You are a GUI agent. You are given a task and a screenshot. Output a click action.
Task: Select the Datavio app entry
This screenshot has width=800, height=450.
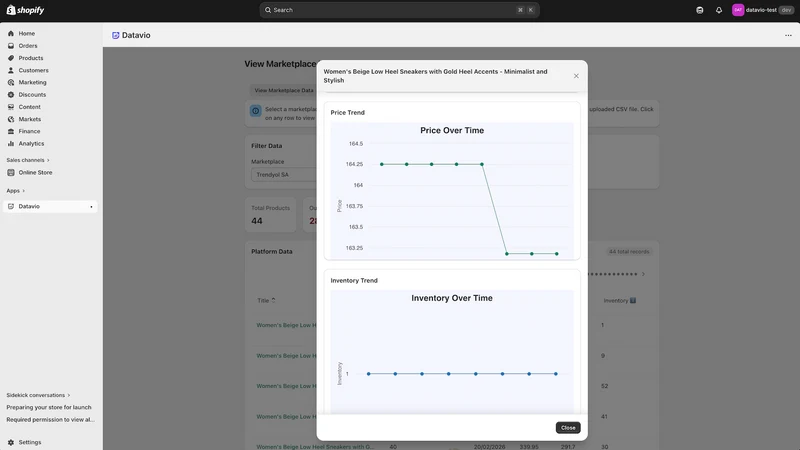tap(50, 207)
